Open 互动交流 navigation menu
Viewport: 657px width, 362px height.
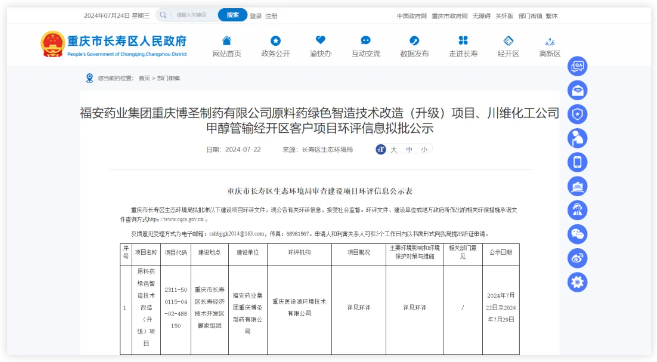(366, 47)
